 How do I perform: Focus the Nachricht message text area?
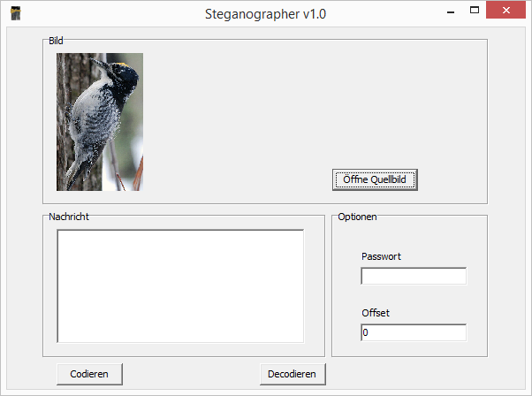click(x=180, y=286)
